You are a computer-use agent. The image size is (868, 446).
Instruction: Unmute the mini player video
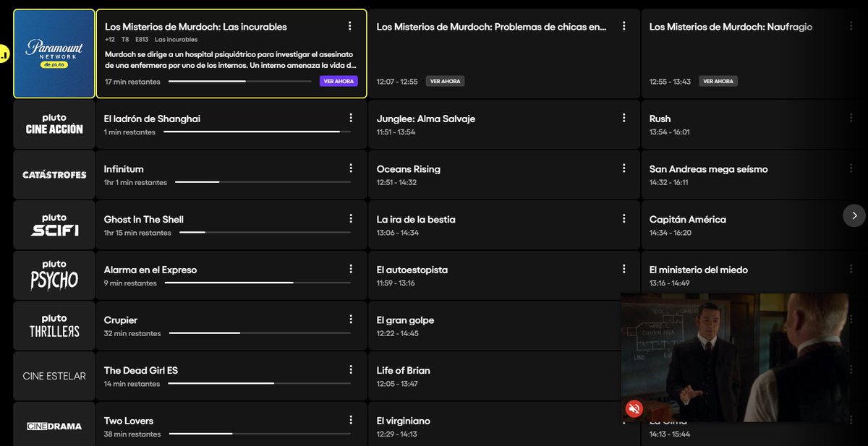634,409
